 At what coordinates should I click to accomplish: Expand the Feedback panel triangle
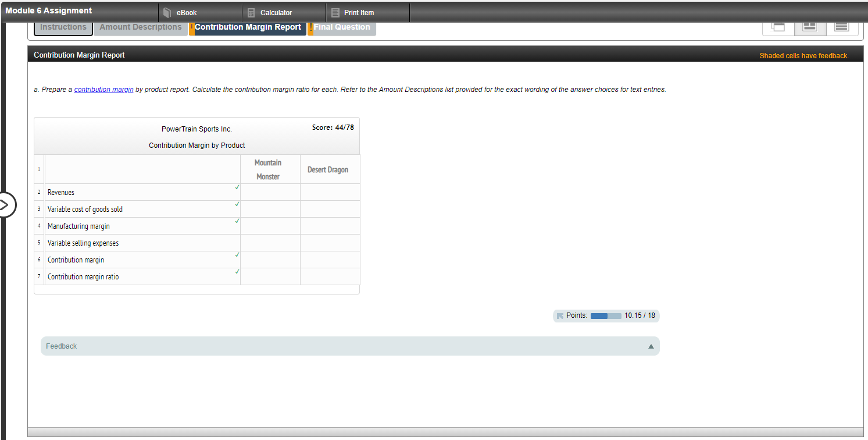[x=651, y=346]
